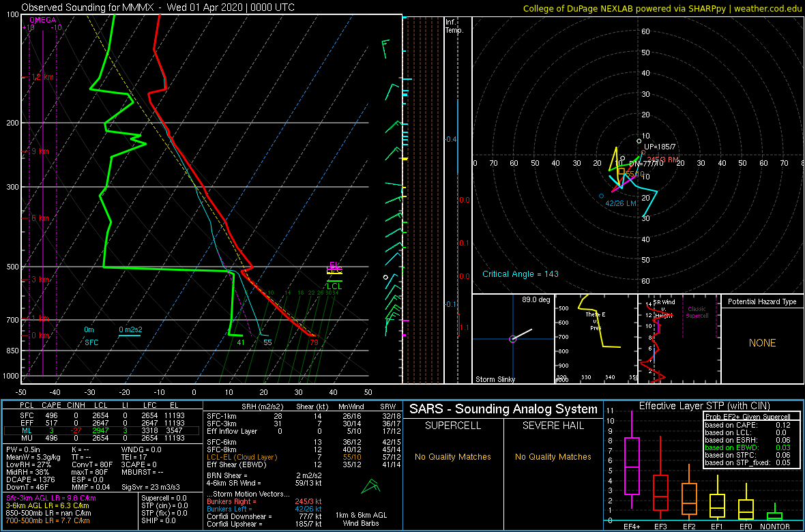The height and width of the screenshot is (532, 805).
Task: Click the green wind barb icon above 1km & 6km AGL
Action: pyautogui.click(x=370, y=487)
